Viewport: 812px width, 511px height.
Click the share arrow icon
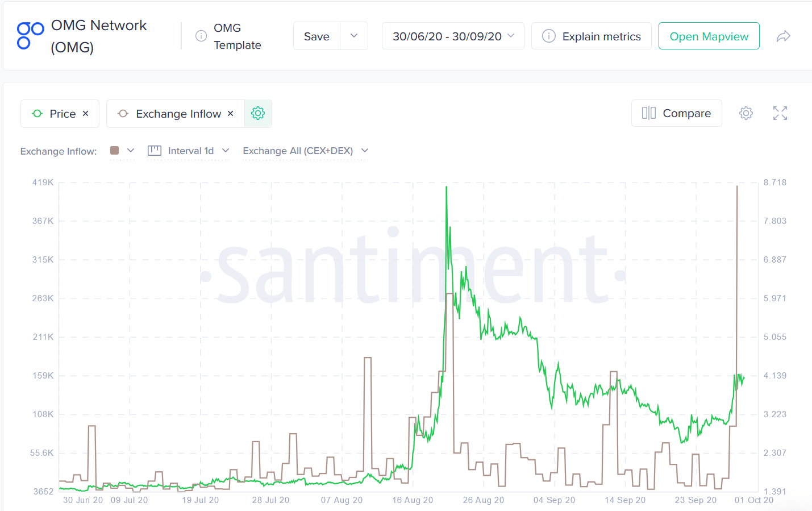784,36
